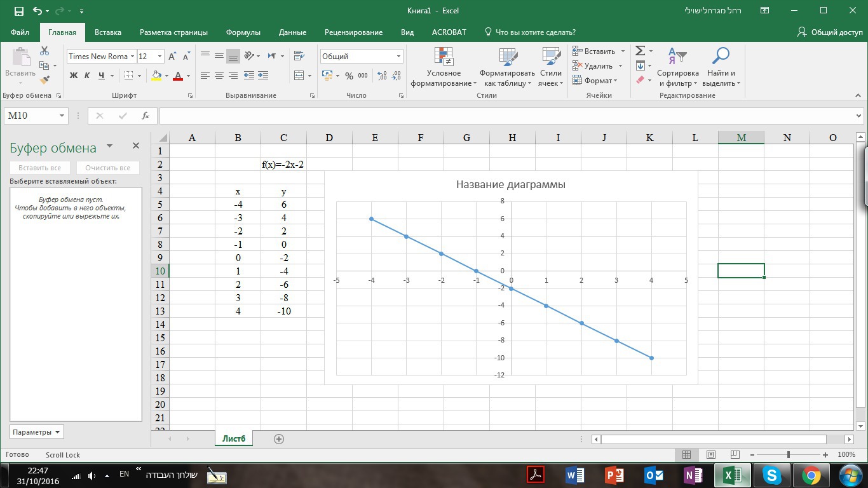Viewport: 868px width, 488px height.
Task: Click Общий доступ to share workbook
Action: point(830,32)
